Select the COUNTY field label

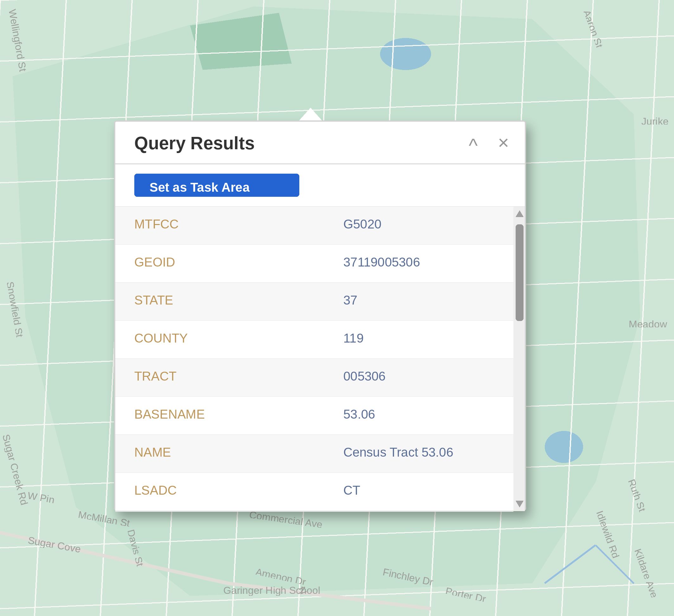[x=161, y=338]
